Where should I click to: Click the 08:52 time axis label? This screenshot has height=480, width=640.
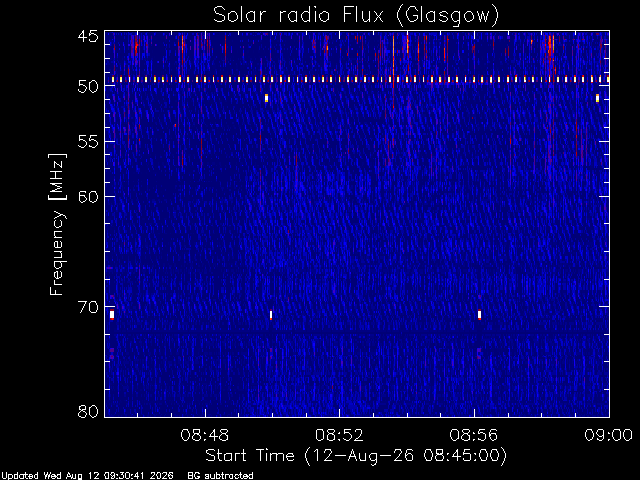click(339, 435)
